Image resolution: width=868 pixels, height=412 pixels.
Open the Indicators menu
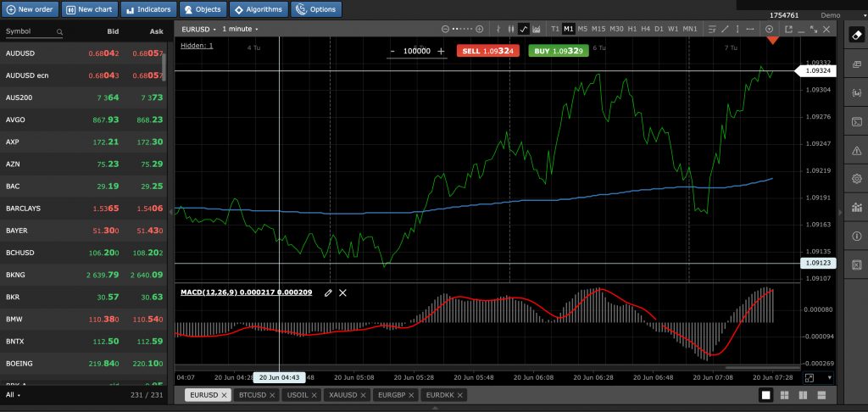pos(148,9)
